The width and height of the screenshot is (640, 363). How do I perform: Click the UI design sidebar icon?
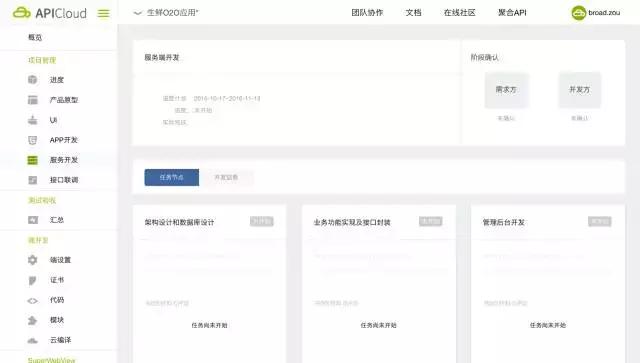(x=33, y=120)
